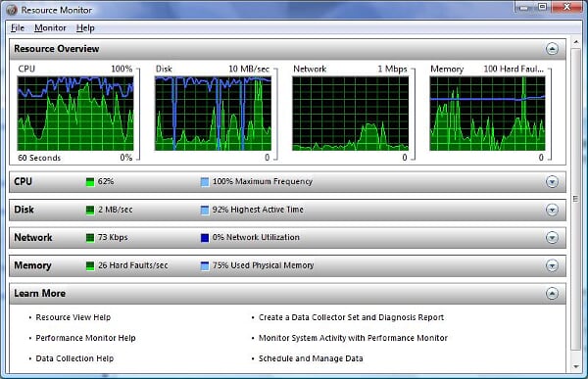Click the green 62% CPU swatch

click(90, 182)
